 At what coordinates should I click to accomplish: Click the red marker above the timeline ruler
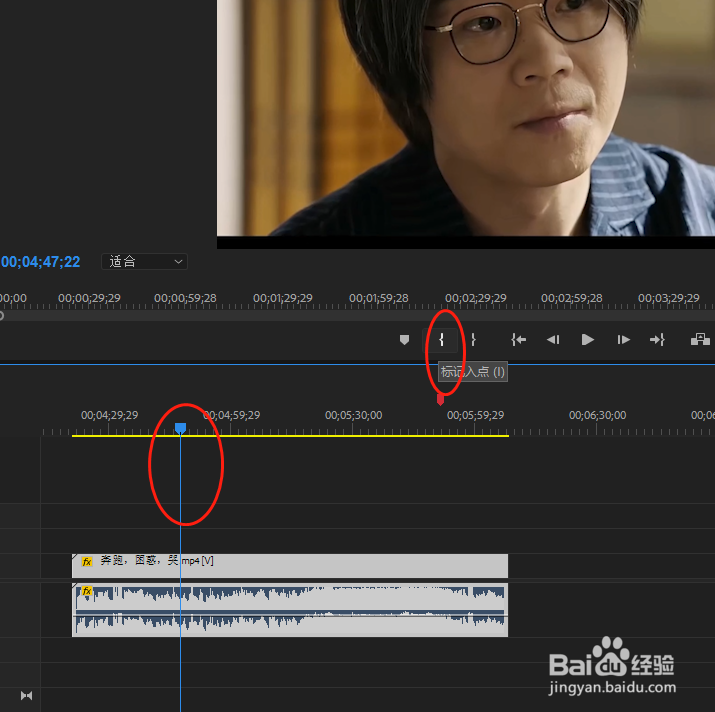coord(440,400)
